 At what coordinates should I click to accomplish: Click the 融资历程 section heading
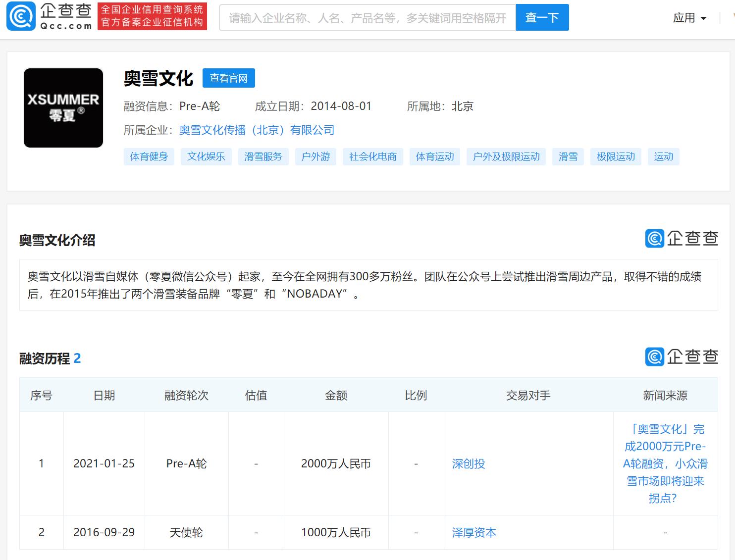(x=50, y=358)
